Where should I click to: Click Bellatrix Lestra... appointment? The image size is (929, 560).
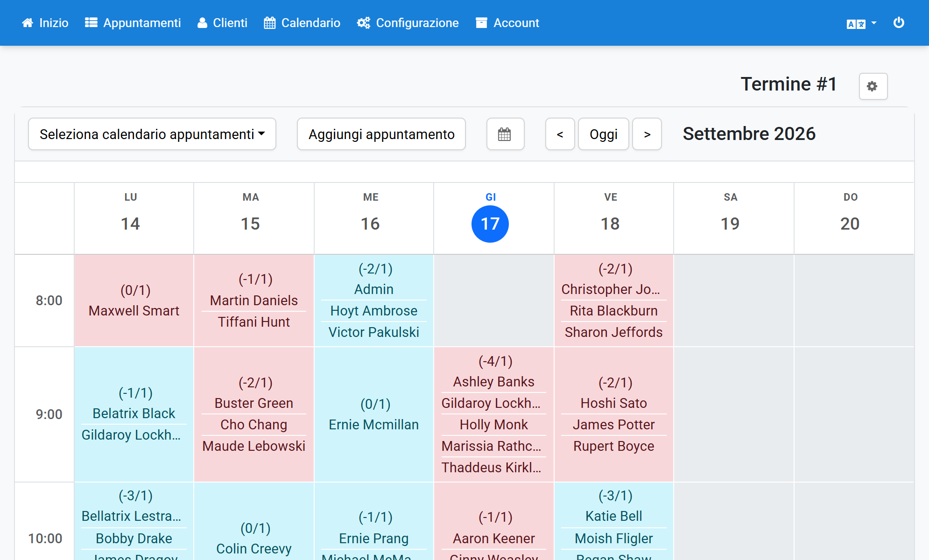131,516
